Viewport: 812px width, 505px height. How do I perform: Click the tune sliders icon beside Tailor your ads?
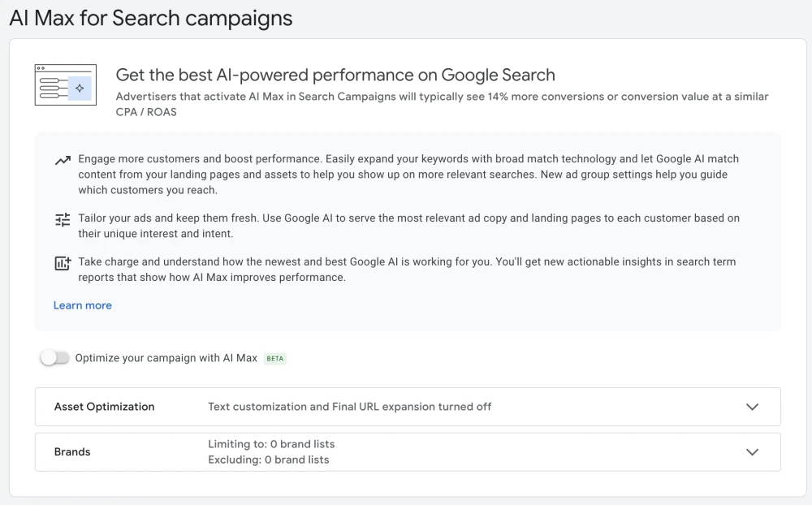(63, 220)
